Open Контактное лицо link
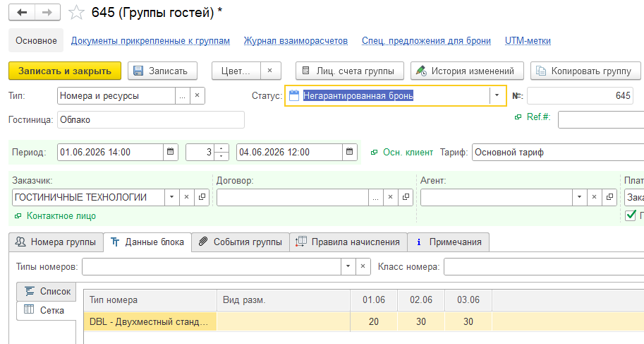This screenshot has width=644, height=344. (x=61, y=215)
